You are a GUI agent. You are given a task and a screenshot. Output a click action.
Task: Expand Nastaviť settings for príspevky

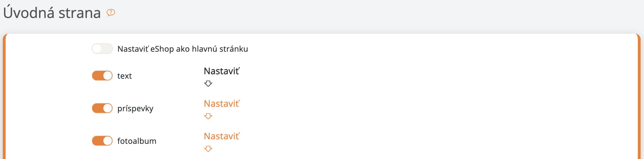click(x=222, y=104)
